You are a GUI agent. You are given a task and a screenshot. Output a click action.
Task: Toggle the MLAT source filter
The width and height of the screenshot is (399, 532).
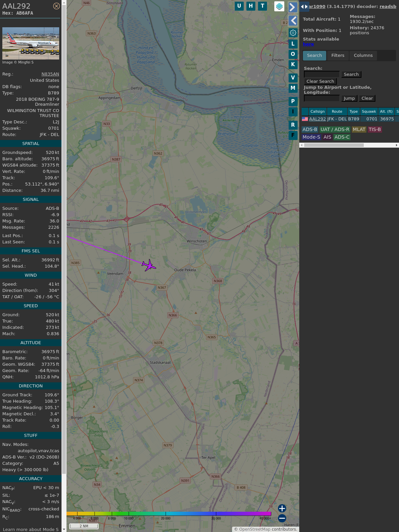tap(359, 129)
